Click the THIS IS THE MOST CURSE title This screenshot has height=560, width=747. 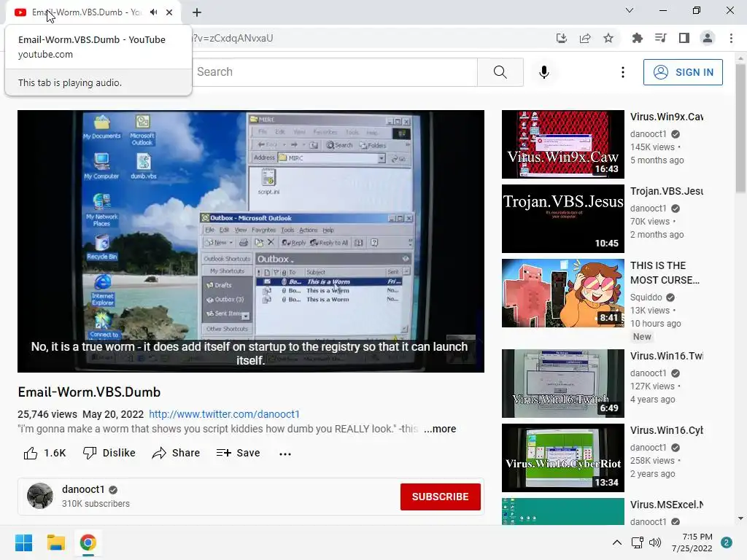tap(665, 273)
